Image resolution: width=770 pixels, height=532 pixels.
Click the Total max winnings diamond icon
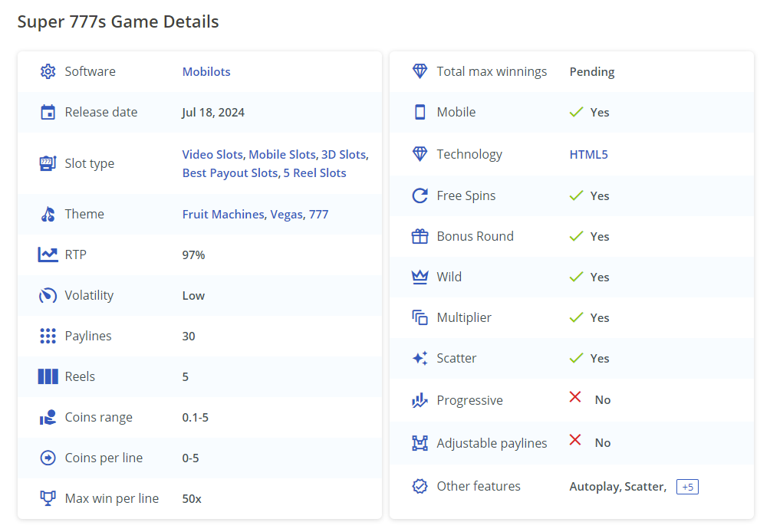pyautogui.click(x=420, y=71)
